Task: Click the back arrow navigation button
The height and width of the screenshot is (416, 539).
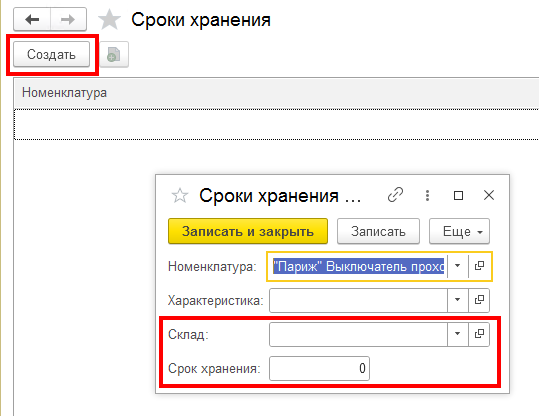Action: pos(32,20)
